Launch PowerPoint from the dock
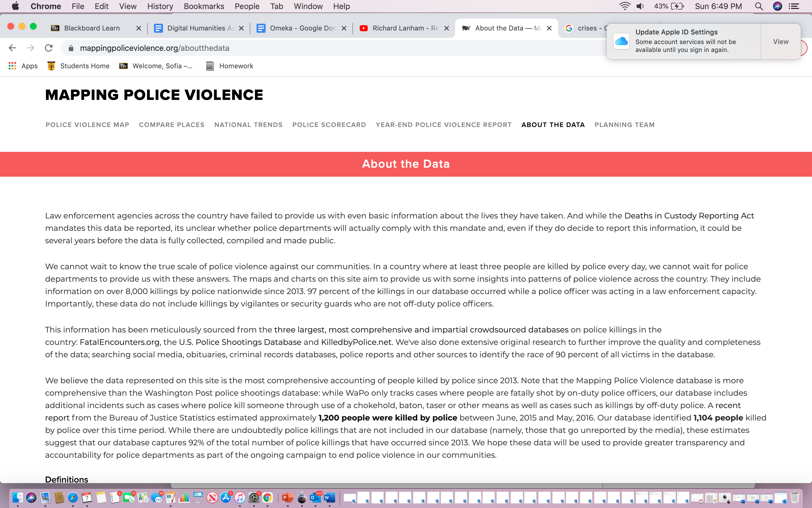 point(287,498)
